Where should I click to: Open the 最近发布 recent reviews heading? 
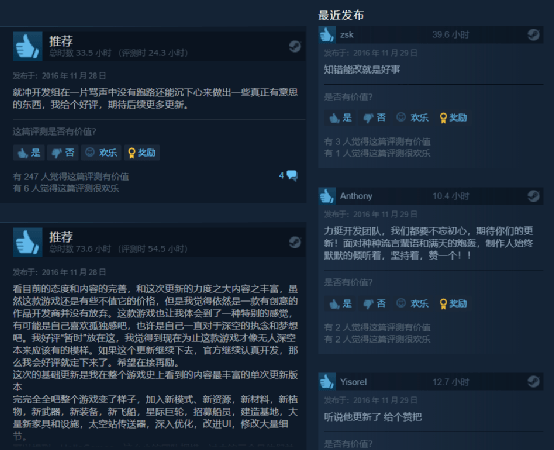tap(341, 15)
